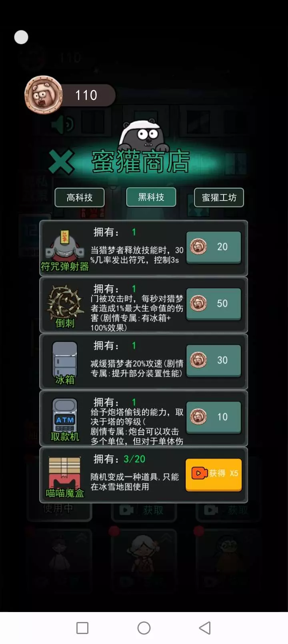The width and height of the screenshot is (288, 644).
Task: Open the 蜜獾工坊 tab
Action: [219, 197]
